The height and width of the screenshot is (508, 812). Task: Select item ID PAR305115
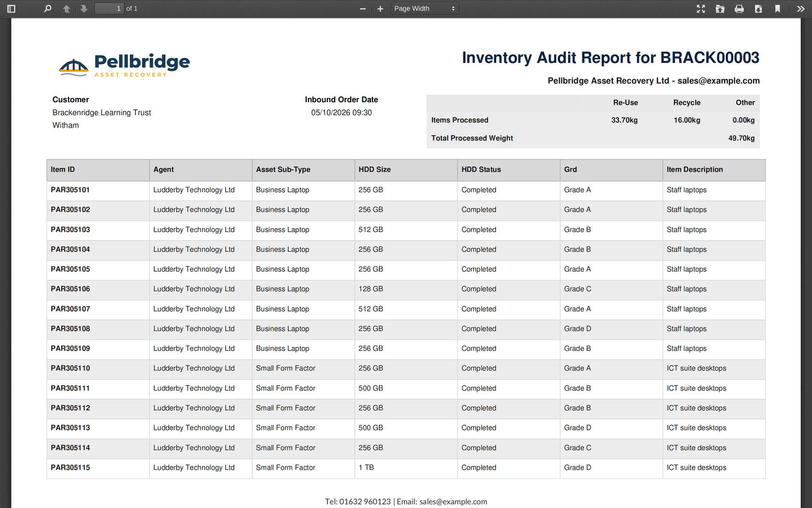(x=71, y=467)
